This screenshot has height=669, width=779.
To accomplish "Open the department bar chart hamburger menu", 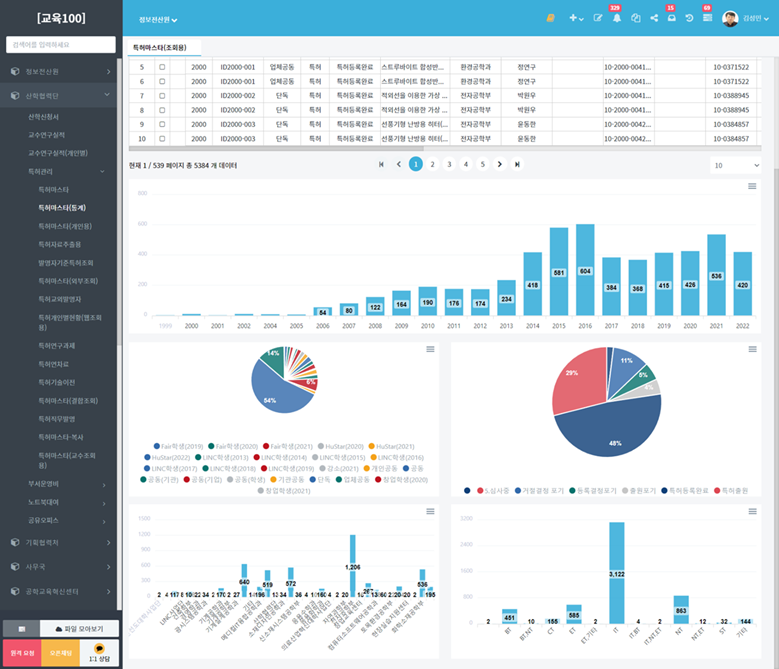I will [430, 511].
